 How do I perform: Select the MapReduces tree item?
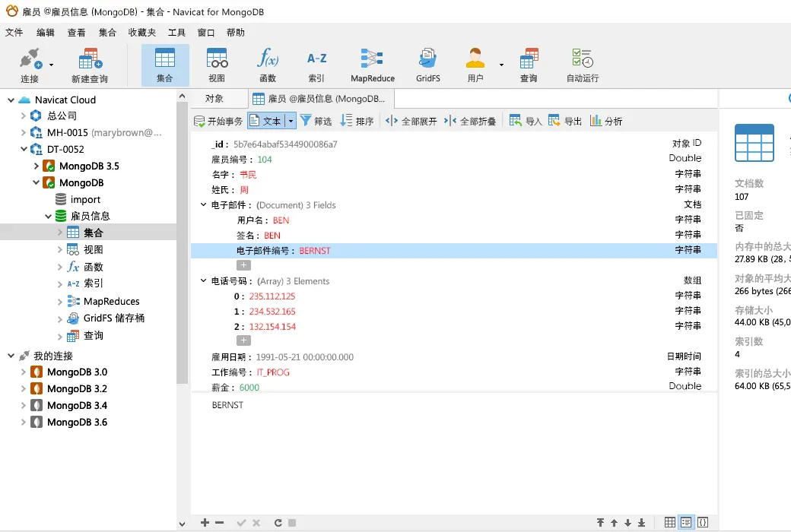(112, 301)
